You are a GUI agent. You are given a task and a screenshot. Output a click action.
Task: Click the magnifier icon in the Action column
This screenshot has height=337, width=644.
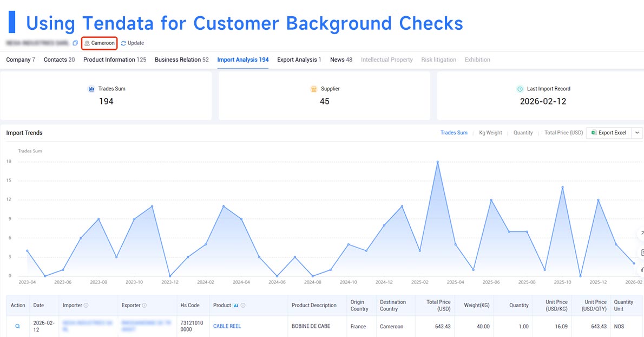tap(18, 326)
